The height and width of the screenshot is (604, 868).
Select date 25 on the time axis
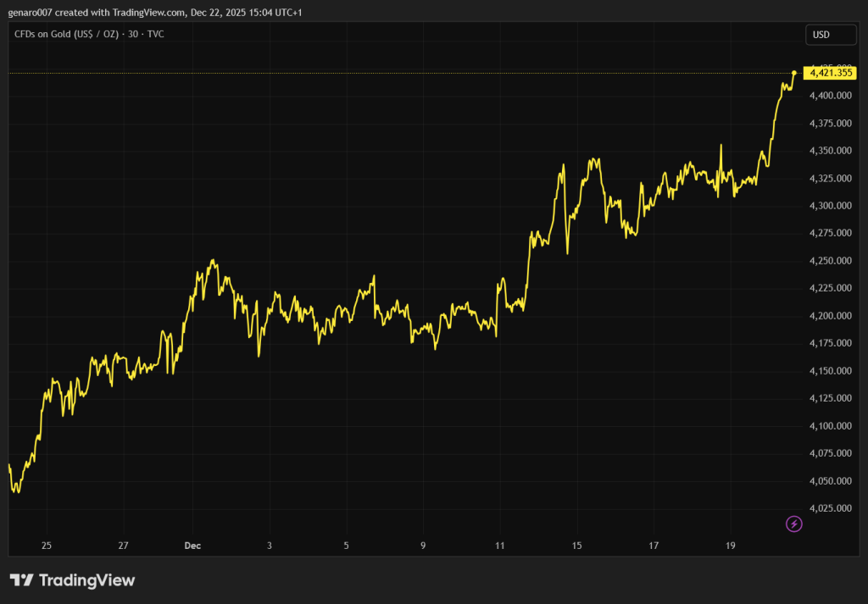coord(46,546)
